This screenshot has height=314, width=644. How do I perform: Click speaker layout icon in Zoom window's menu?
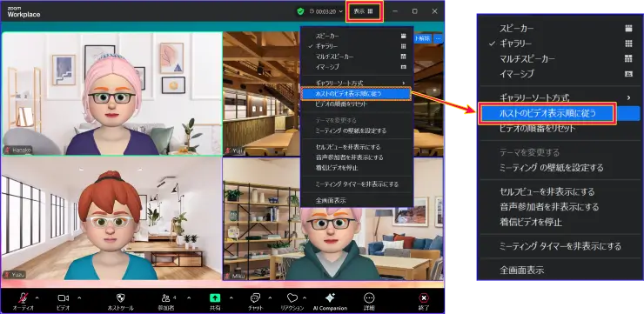point(403,37)
